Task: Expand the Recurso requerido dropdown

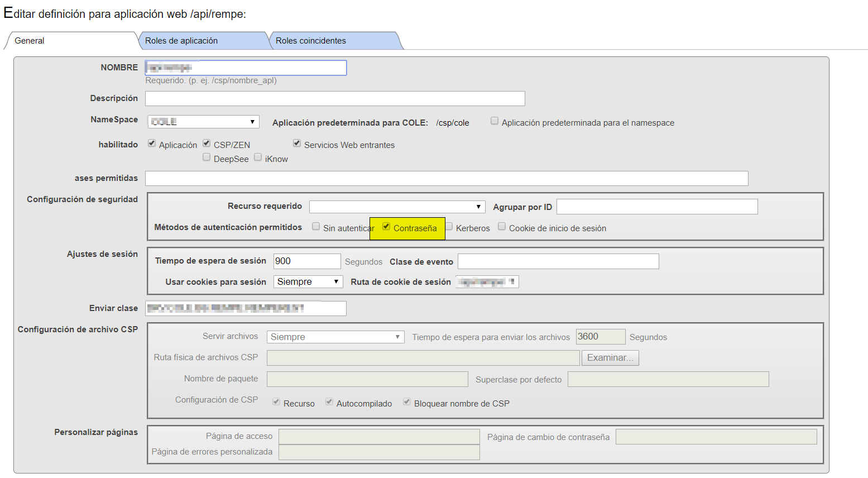Action: click(x=397, y=207)
